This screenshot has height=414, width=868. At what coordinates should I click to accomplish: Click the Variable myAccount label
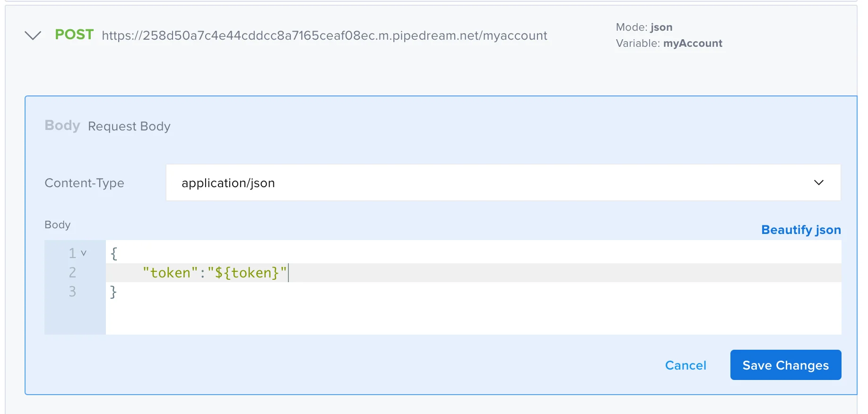(668, 43)
